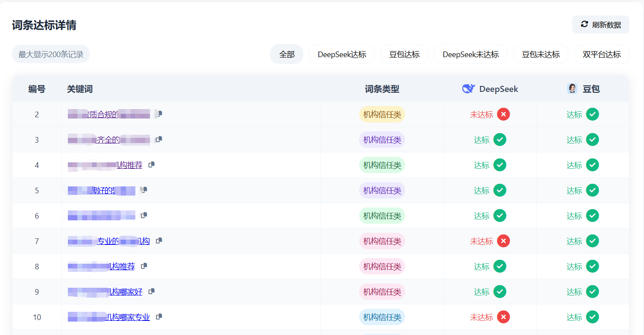Image resolution: width=644 pixels, height=335 pixels.
Task: Select the 全部 filter tab
Action: coord(287,54)
